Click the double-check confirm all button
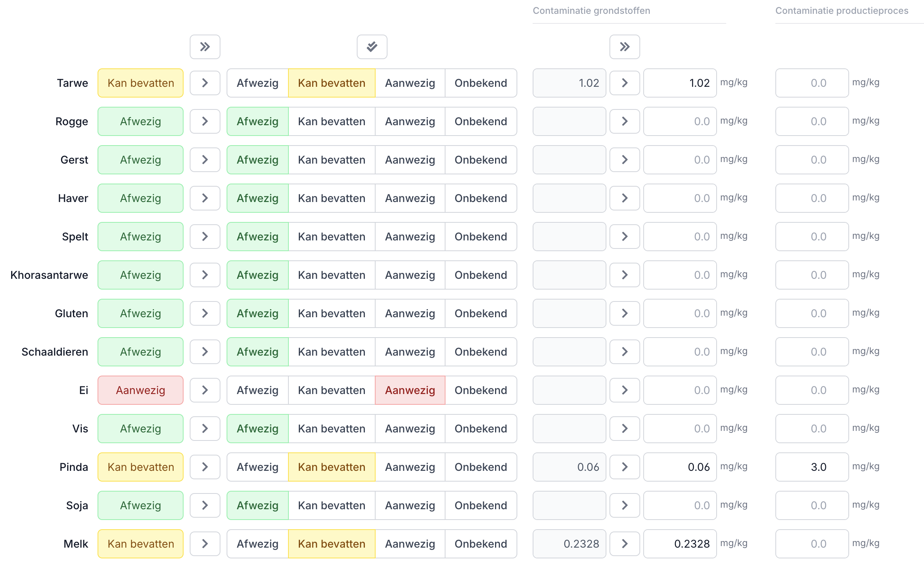 point(372,47)
